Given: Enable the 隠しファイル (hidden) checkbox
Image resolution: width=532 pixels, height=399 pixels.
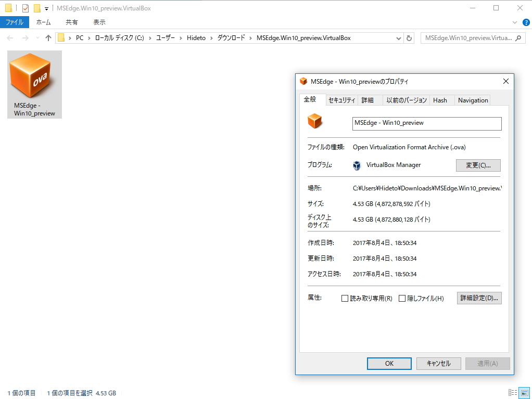Looking at the screenshot, I should pos(402,298).
